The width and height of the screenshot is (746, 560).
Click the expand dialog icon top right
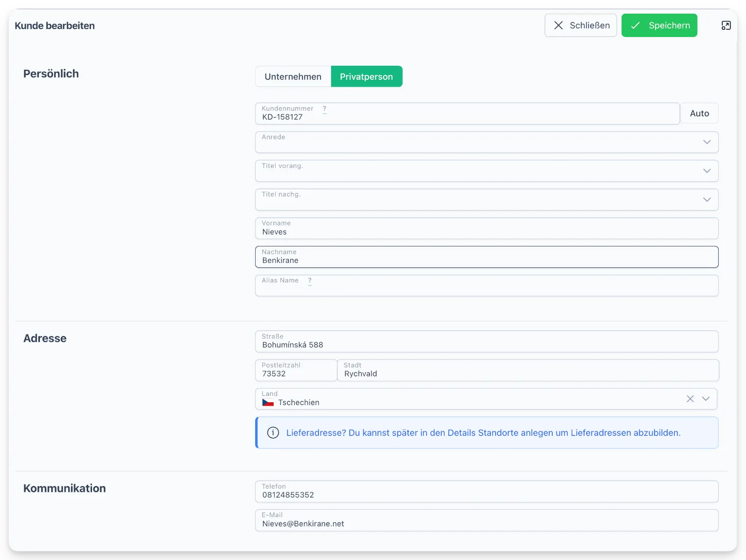(x=726, y=25)
